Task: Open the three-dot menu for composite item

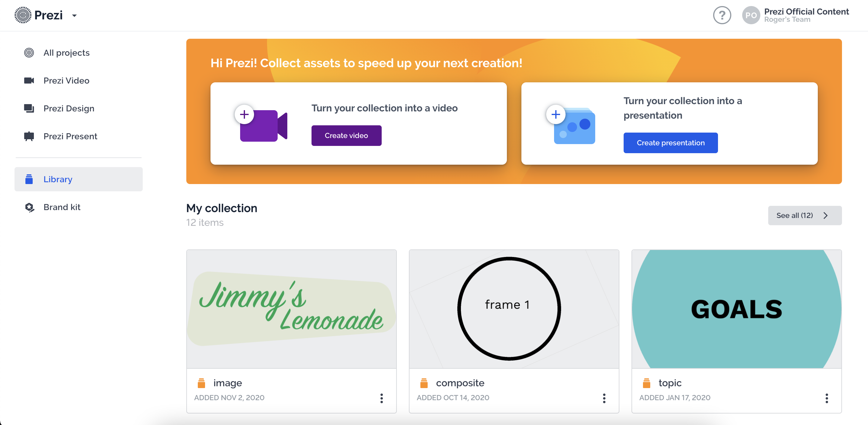Action: (604, 398)
